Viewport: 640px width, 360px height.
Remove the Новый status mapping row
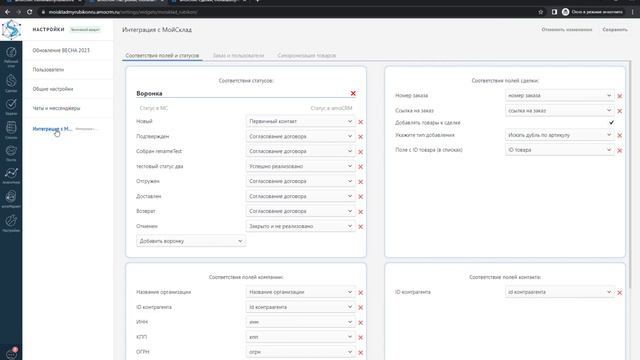click(x=360, y=122)
